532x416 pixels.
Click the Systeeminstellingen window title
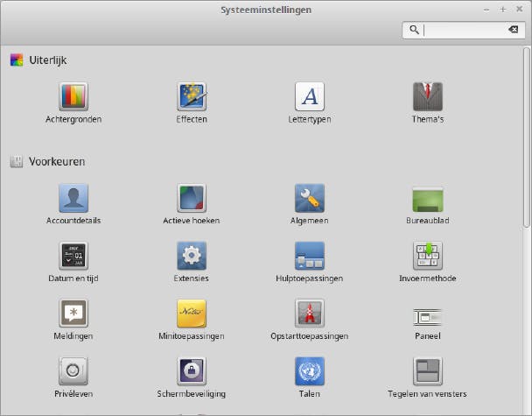coord(266,10)
